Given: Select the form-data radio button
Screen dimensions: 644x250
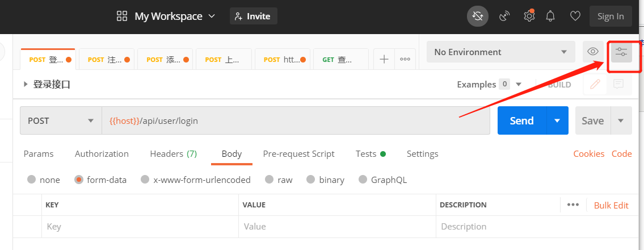Looking at the screenshot, I should click(79, 180).
